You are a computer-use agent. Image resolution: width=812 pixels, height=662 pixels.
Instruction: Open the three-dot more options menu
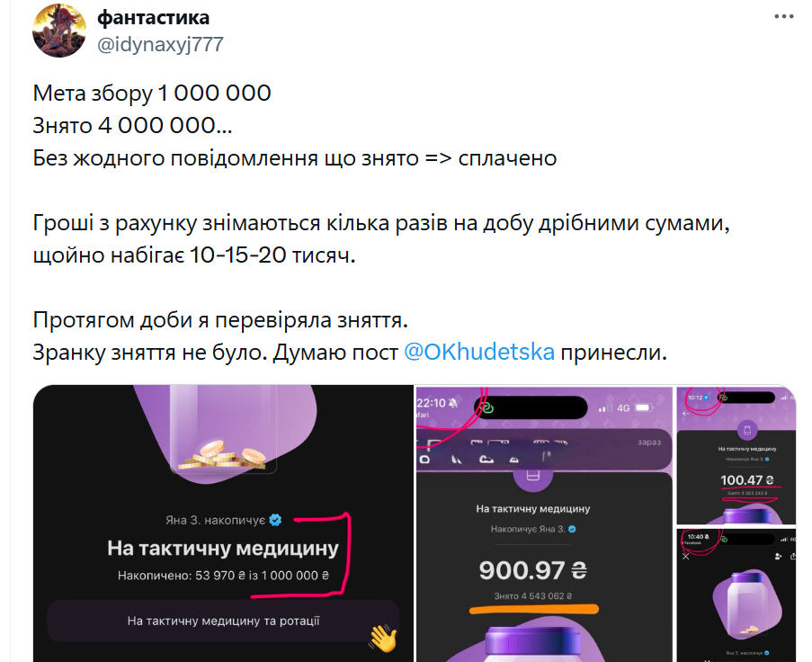pyautogui.click(x=783, y=16)
